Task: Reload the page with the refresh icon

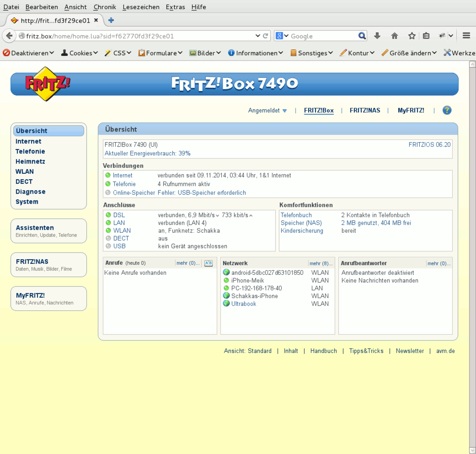Action: point(266,36)
